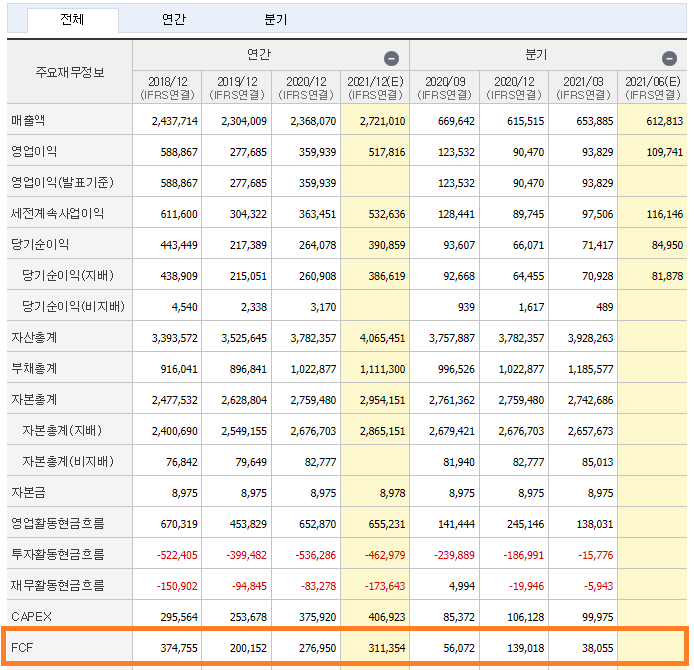The height and width of the screenshot is (670, 694).
Task: Click the 8,978 capital stock value
Action: [393, 493]
